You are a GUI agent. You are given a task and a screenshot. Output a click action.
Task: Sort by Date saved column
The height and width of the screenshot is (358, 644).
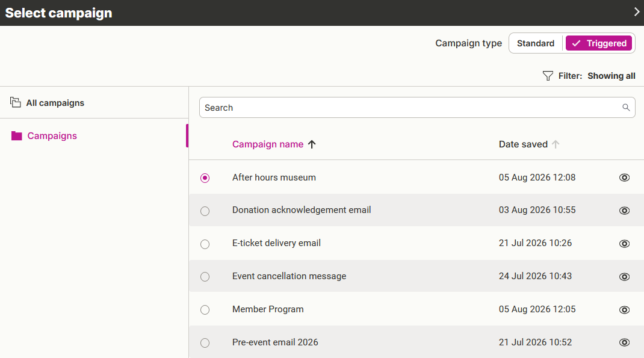click(523, 144)
